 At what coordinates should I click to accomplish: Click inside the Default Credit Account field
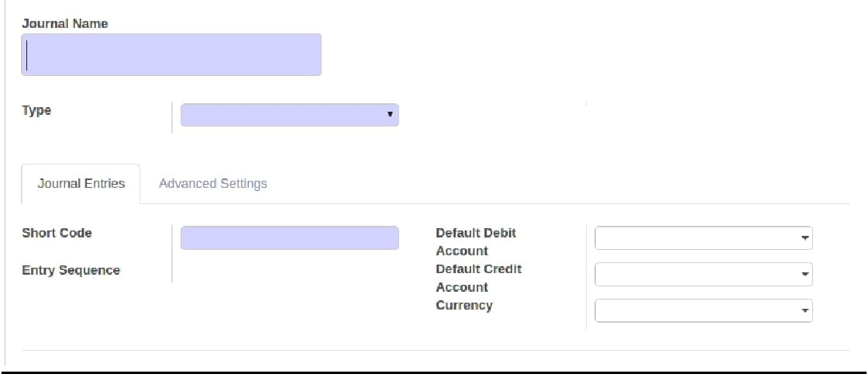[695, 274]
